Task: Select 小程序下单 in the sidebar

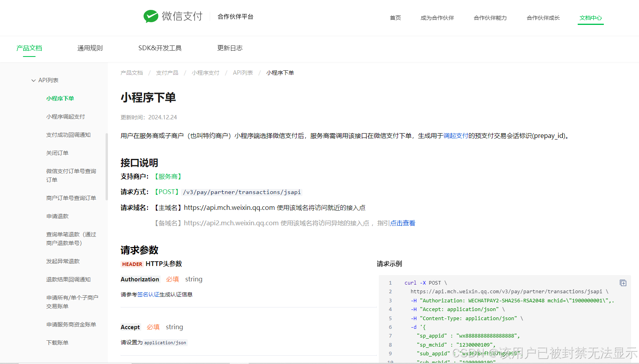Action: pyautogui.click(x=60, y=98)
